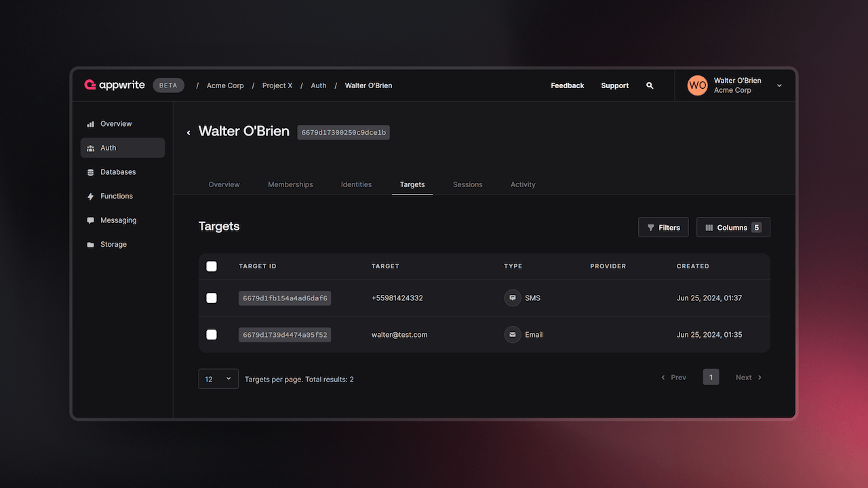Viewport: 868px width, 488px height.
Task: Copy target ID 6679d1739d4474a05f52
Action: click(x=285, y=335)
